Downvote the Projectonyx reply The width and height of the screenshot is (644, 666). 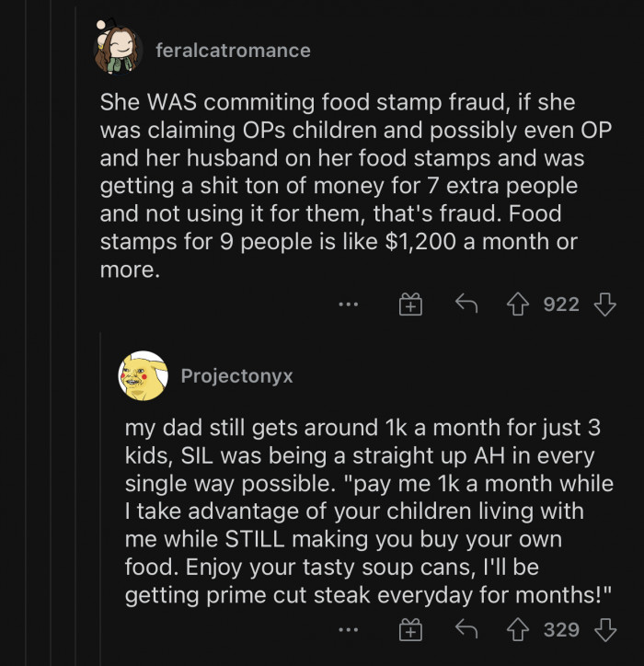(x=604, y=629)
